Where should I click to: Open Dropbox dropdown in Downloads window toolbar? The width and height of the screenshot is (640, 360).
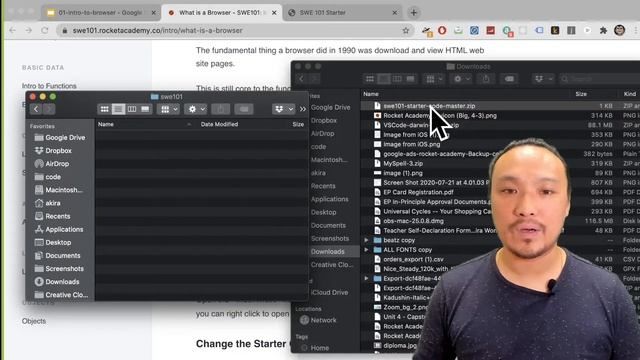pos(543,79)
